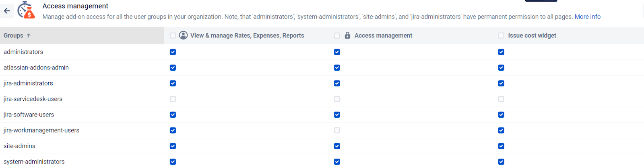The image size is (644, 168).
Task: Uncheck system-administrators View & manage Rates checkbox
Action: click(x=173, y=162)
